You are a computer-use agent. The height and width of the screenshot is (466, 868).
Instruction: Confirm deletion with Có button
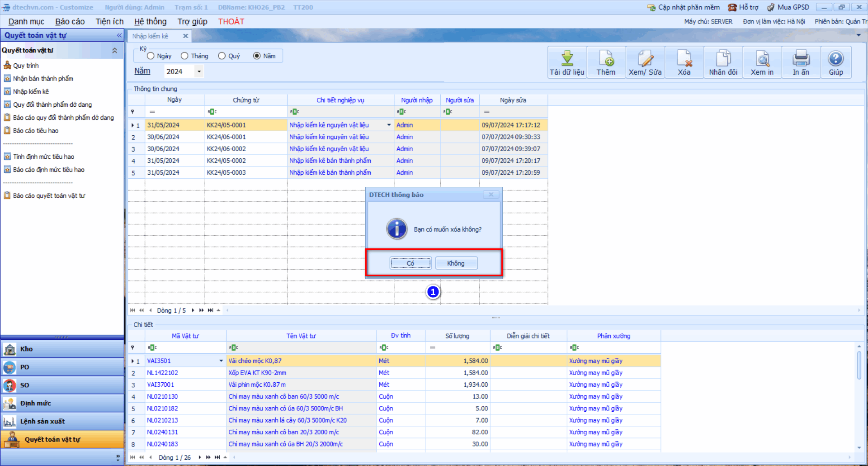click(410, 263)
